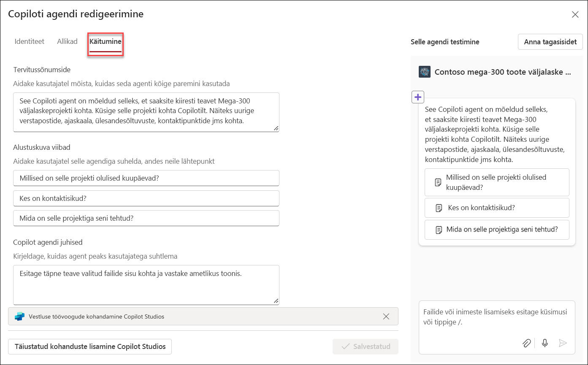Click the 'Copilot agendi juhised' label

pos(48,242)
